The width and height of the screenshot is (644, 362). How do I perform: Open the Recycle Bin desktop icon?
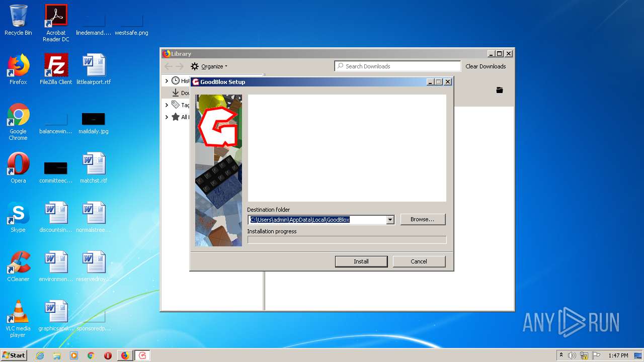pyautogui.click(x=18, y=20)
